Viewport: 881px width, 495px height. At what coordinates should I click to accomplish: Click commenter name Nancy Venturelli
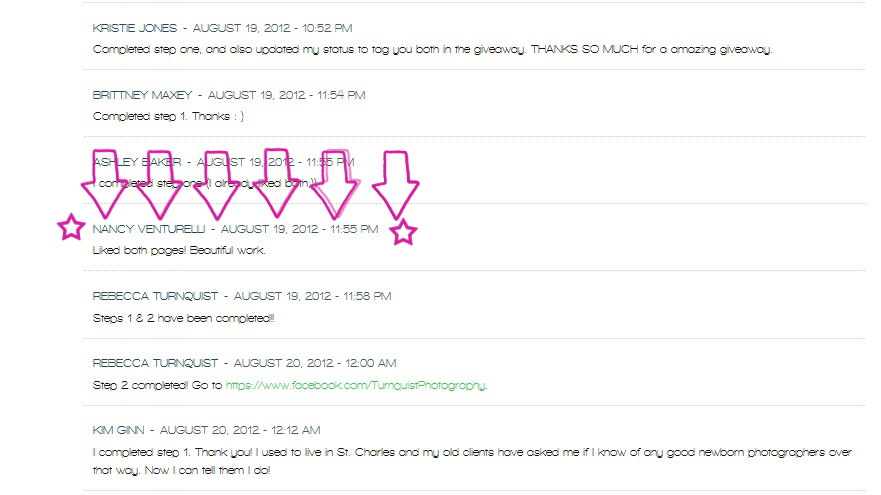tap(149, 229)
